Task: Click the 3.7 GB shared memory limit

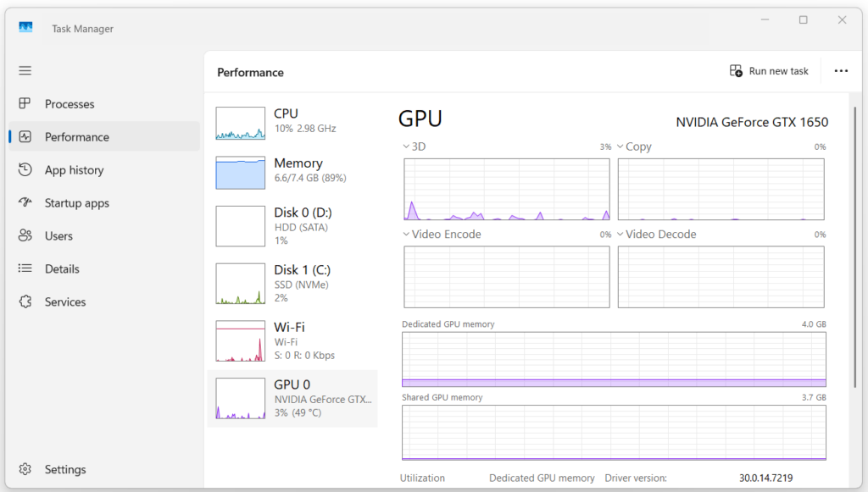Action: [x=814, y=397]
